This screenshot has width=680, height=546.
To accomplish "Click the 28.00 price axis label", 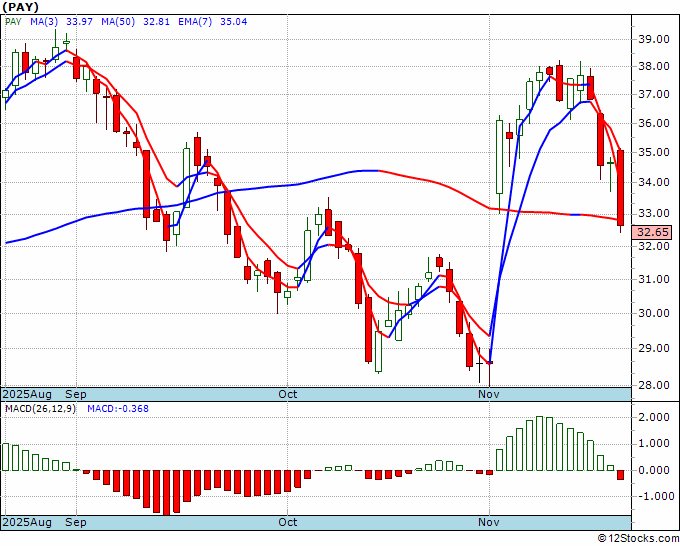I will coord(654,385).
